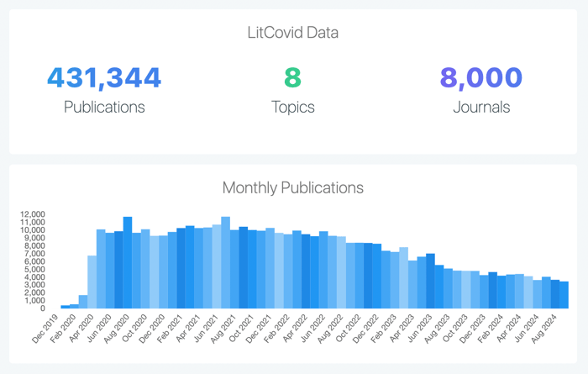The width and height of the screenshot is (588, 374).
Task: Select the tallest bar in mid-2021
Action: point(225,262)
